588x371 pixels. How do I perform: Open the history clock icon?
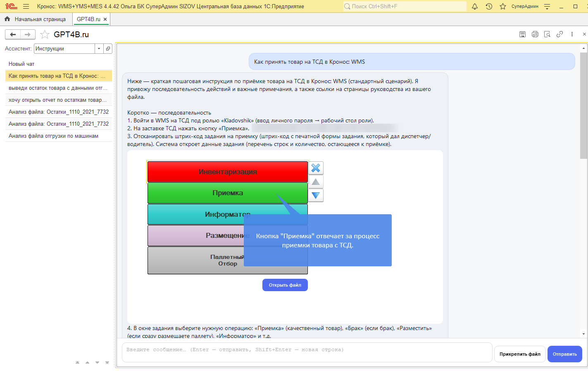489,6
